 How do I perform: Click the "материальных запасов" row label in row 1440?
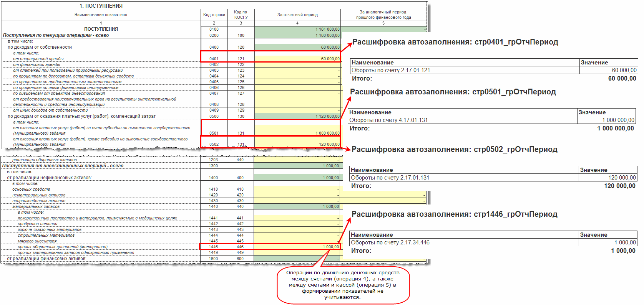pos(36,206)
